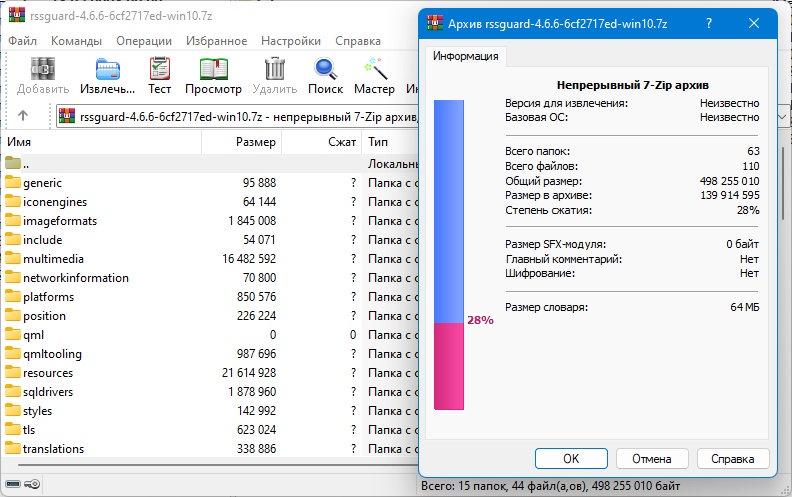Open Поиск magnifier search tool

coord(325,69)
